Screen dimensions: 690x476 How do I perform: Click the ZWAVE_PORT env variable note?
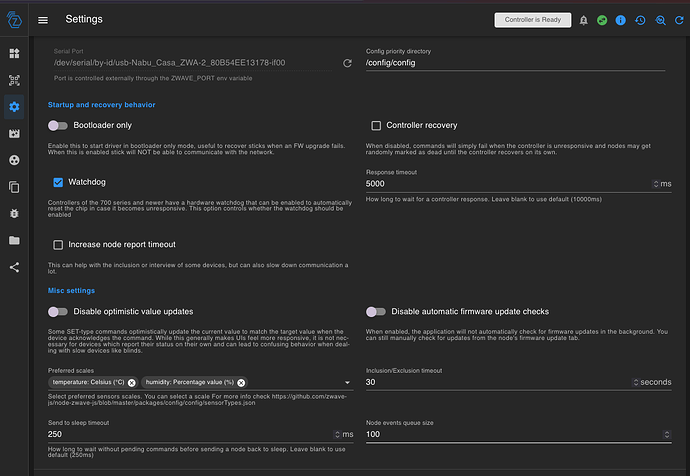pyautogui.click(x=153, y=78)
